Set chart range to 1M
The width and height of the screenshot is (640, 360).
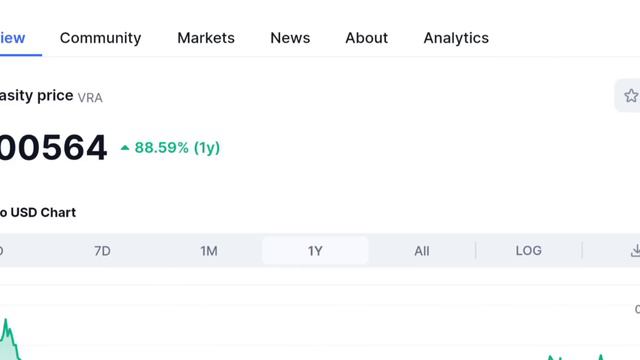209,251
